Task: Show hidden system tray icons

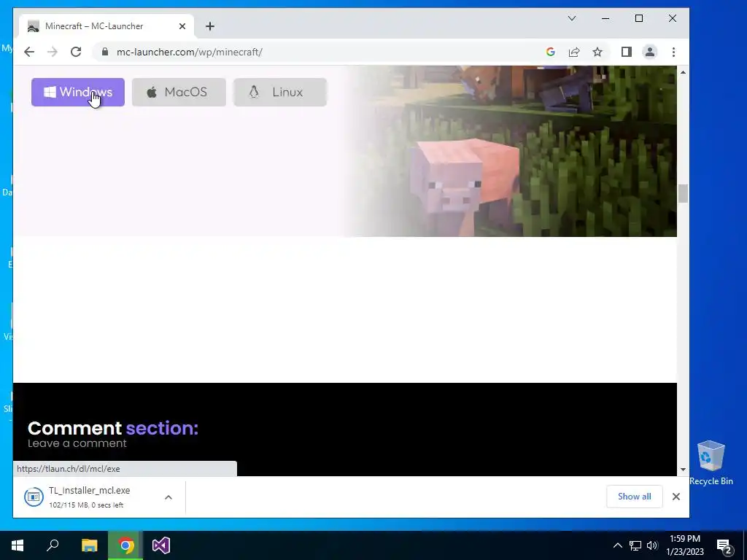Action: (617, 545)
